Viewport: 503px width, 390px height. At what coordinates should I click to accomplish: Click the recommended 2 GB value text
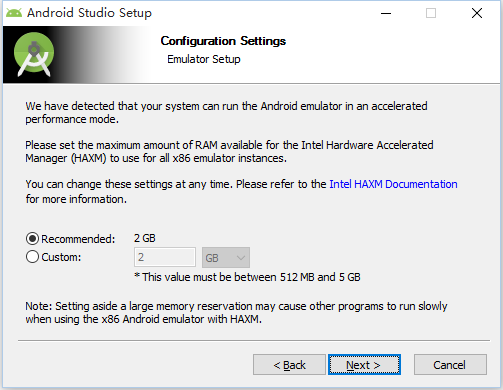pos(145,238)
